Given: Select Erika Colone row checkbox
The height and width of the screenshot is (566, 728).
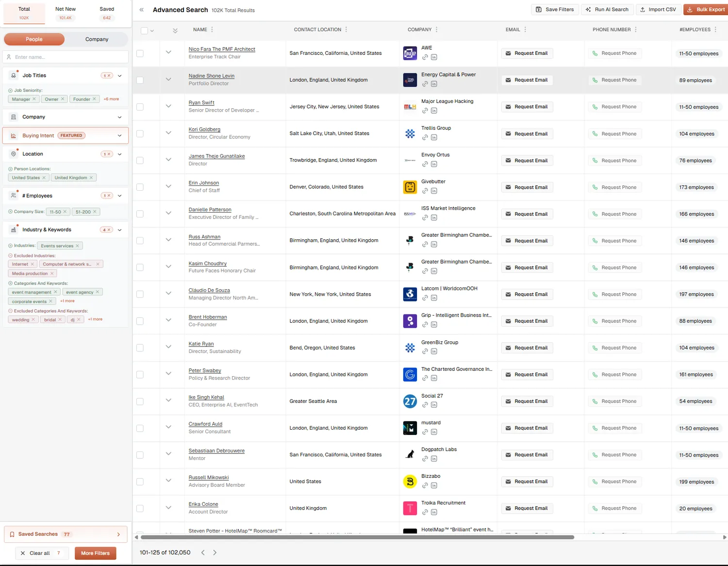Looking at the screenshot, I should [140, 508].
